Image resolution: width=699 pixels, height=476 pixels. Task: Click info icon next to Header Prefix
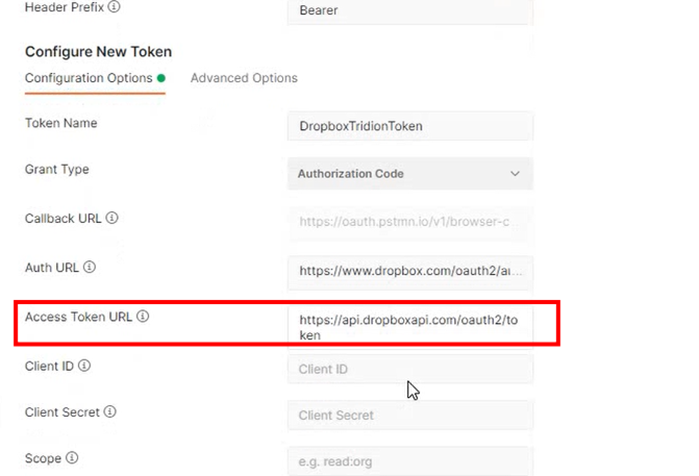[x=114, y=7]
